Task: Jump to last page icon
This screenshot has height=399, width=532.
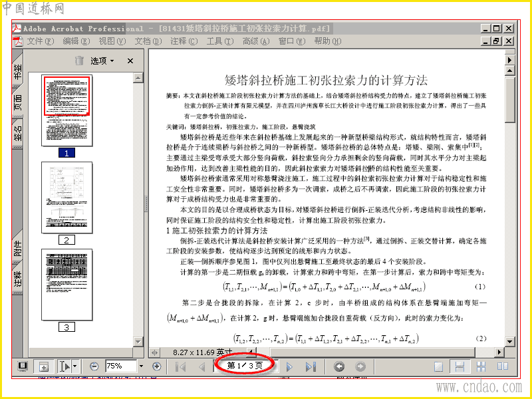Action: [x=311, y=367]
